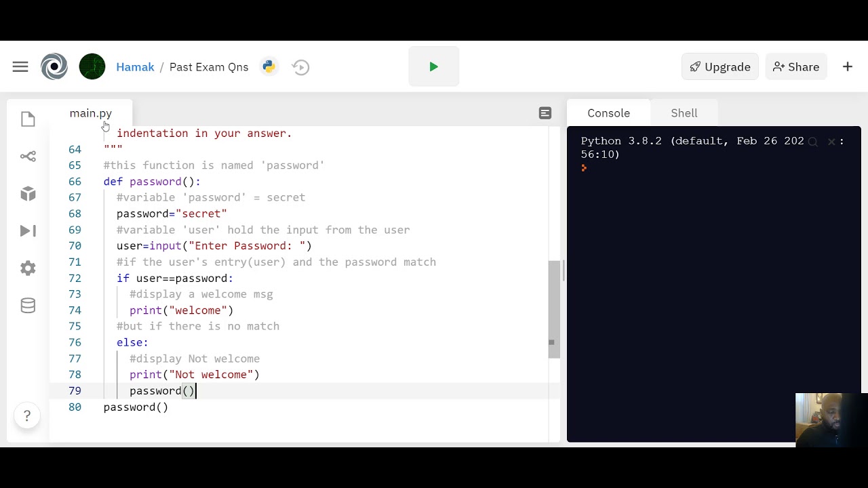This screenshot has width=868, height=488.
Task: Click the 'if user==password:' line
Action: 175,278
